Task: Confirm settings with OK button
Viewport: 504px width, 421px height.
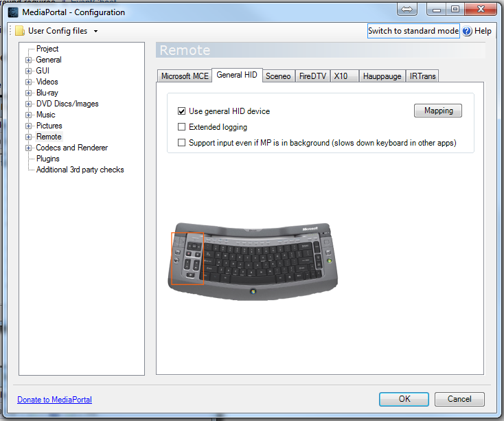Action: click(404, 399)
